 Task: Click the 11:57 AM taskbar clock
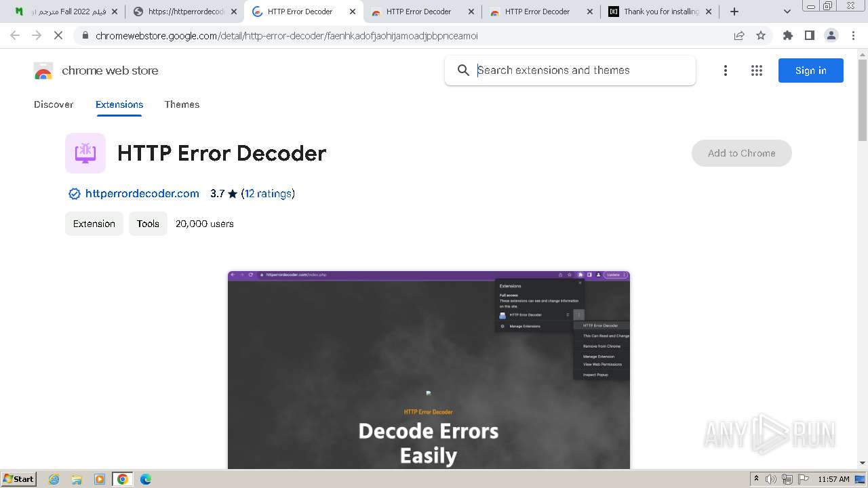834,479
